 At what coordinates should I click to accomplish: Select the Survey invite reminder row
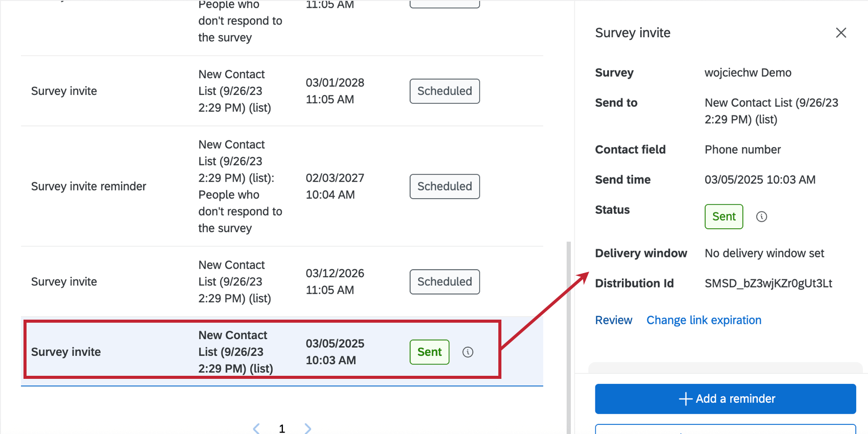tap(89, 186)
